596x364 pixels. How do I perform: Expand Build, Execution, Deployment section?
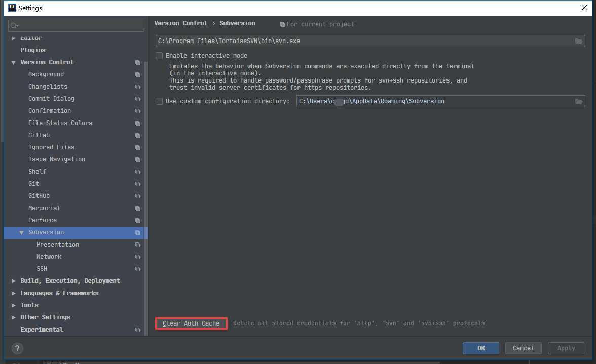pos(13,281)
